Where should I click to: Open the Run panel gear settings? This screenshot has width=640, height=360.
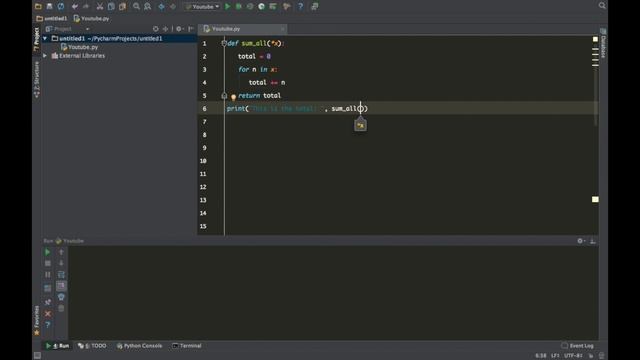[580, 241]
